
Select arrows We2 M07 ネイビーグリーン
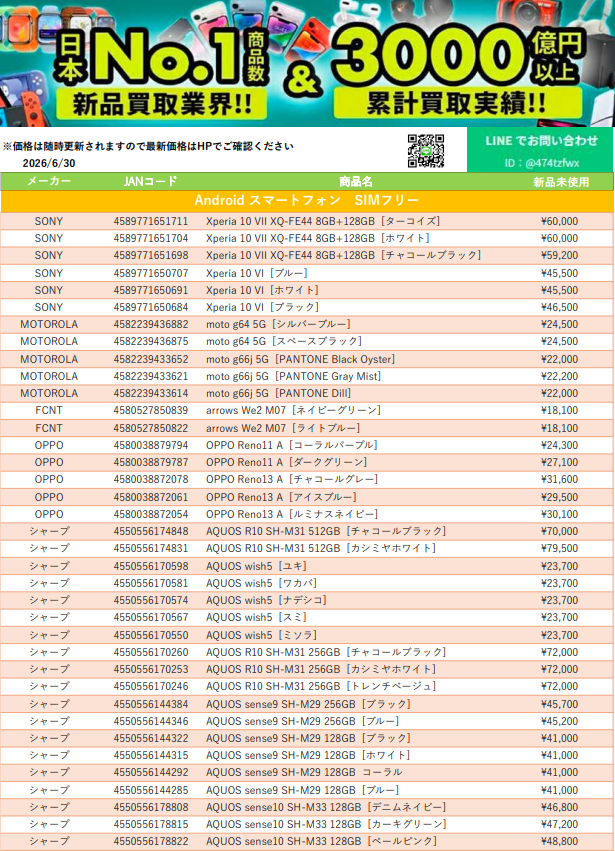[294, 410]
